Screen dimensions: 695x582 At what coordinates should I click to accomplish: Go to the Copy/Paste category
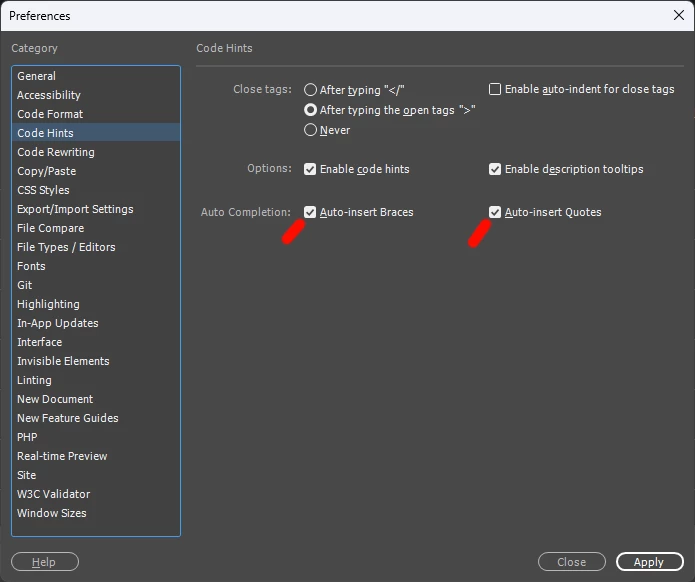(x=96, y=171)
